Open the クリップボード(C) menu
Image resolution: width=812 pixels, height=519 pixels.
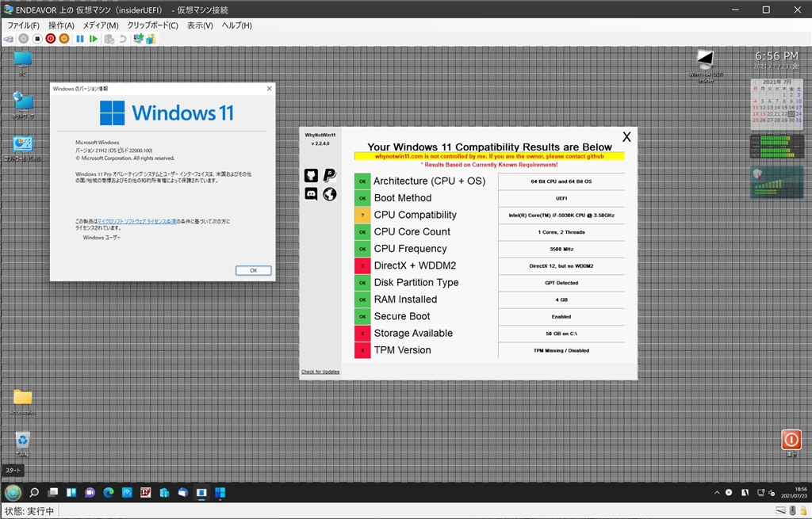(x=153, y=25)
